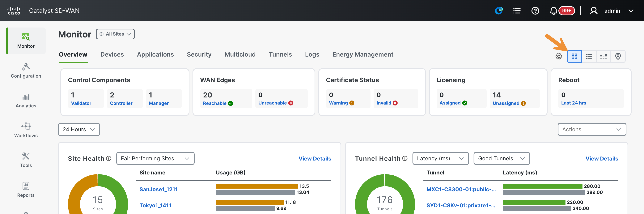Image resolution: width=644 pixels, height=214 pixels.
Task: Click View Details for Tunnel Health
Action: pyautogui.click(x=602, y=159)
